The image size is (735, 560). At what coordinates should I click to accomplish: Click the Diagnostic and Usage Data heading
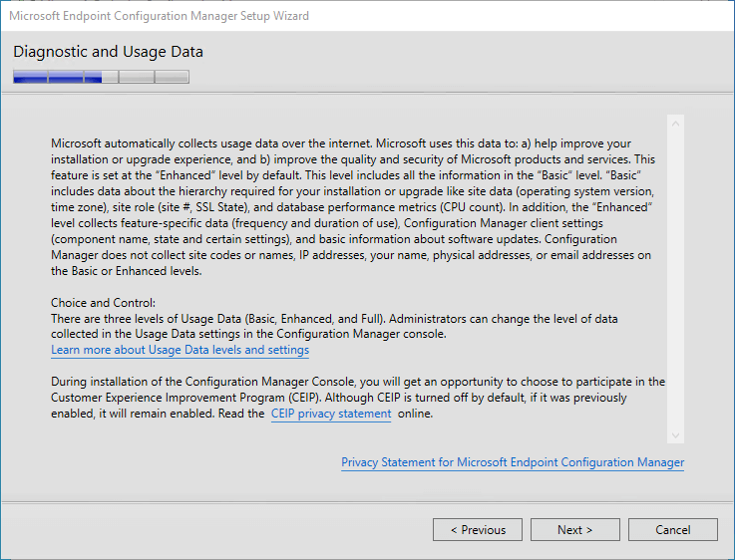(109, 52)
